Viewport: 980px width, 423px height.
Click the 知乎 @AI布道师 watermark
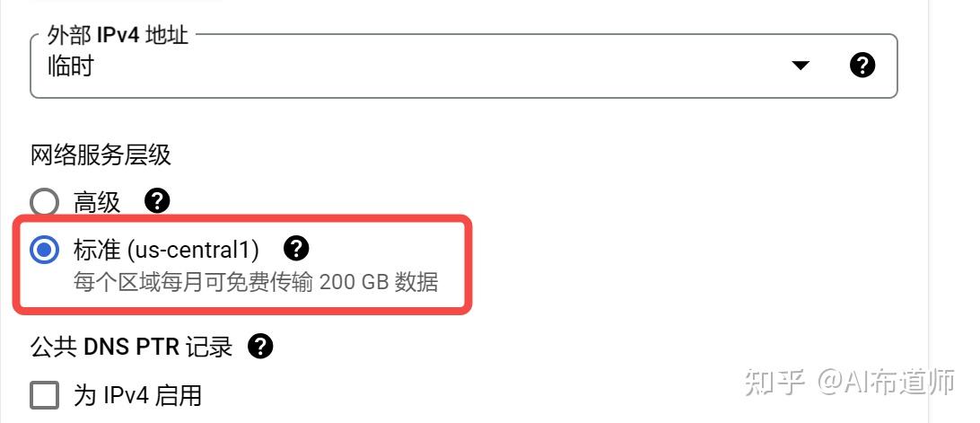click(850, 382)
